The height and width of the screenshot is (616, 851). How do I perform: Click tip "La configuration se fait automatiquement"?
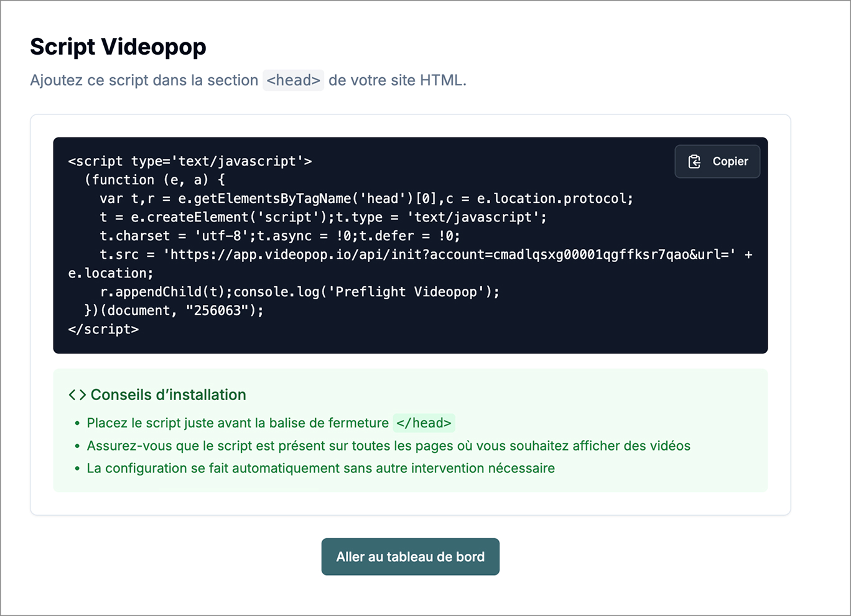(321, 469)
